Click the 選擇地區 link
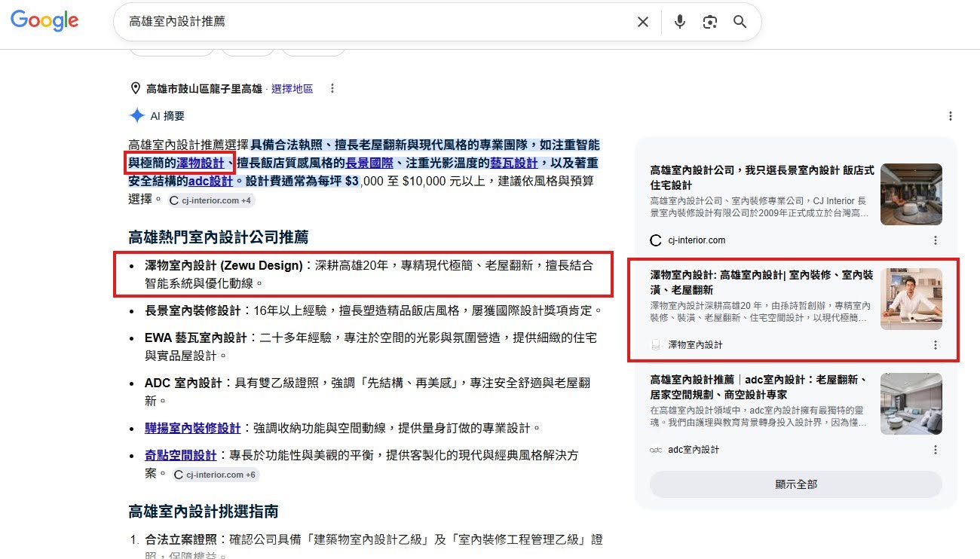 point(292,89)
